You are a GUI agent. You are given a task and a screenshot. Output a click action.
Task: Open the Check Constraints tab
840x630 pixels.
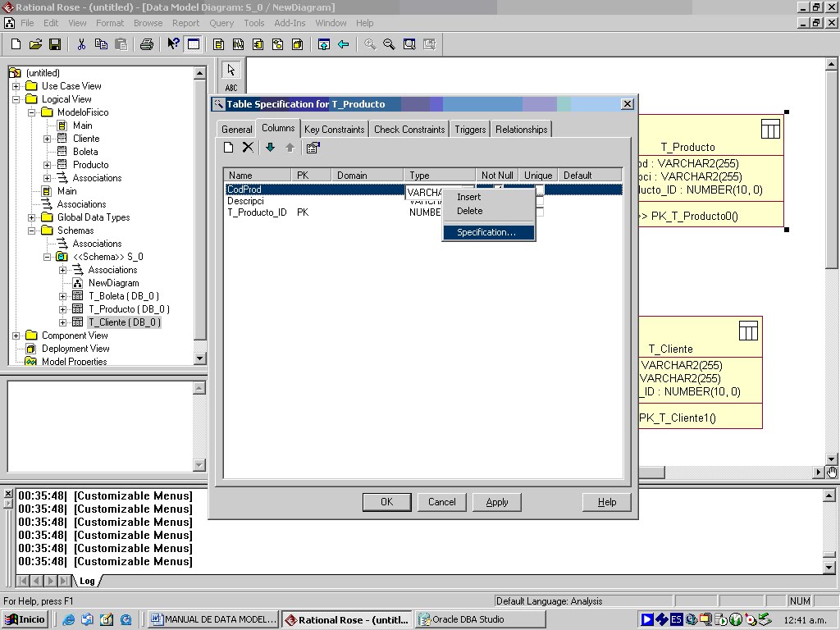tap(409, 129)
